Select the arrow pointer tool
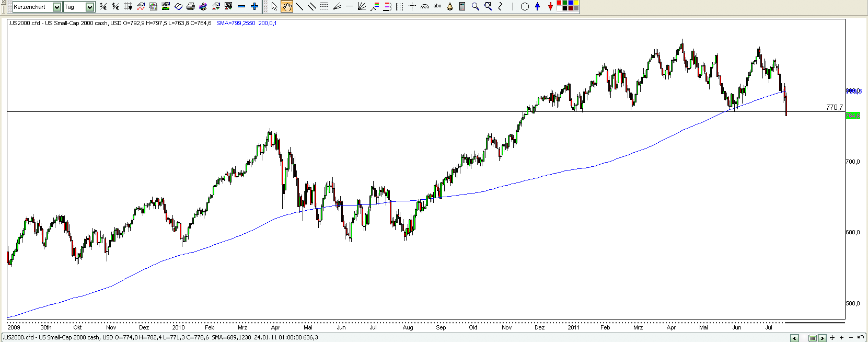The image size is (868, 342). [x=274, y=7]
